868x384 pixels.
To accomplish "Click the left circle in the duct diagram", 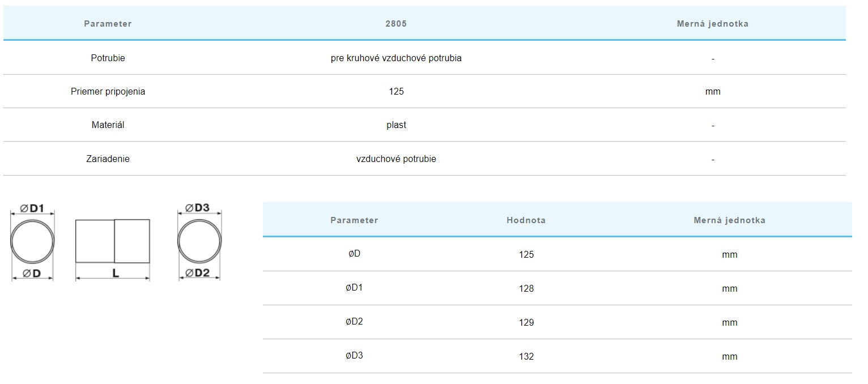I will [x=33, y=241].
